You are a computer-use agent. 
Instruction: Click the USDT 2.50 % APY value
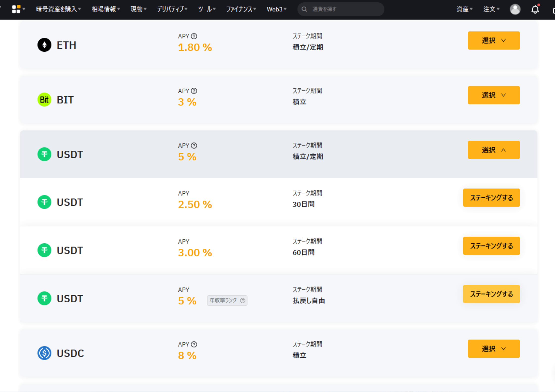(195, 204)
